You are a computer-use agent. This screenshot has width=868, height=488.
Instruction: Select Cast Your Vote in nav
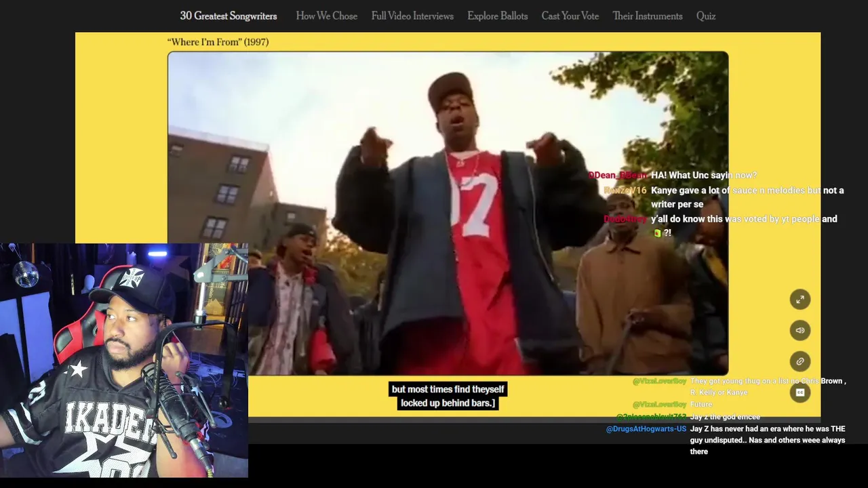click(570, 16)
